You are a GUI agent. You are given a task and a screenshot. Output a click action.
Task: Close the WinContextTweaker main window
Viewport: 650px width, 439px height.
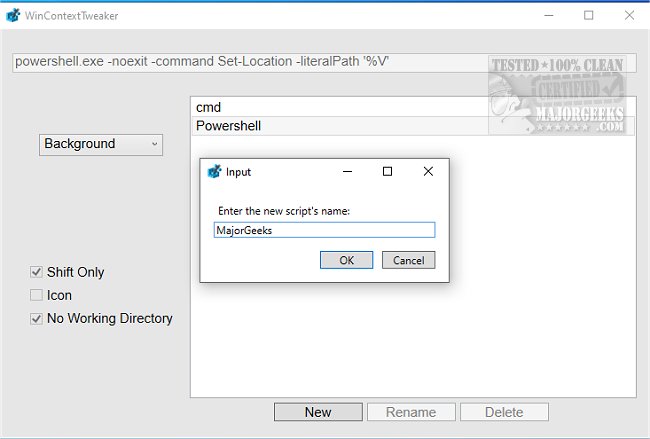pos(629,15)
